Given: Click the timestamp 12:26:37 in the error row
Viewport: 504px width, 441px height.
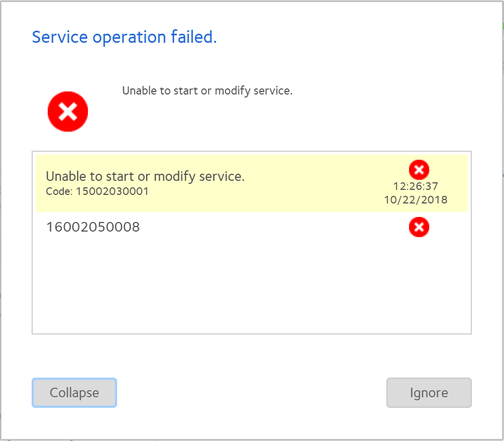Looking at the screenshot, I should click(x=415, y=186).
